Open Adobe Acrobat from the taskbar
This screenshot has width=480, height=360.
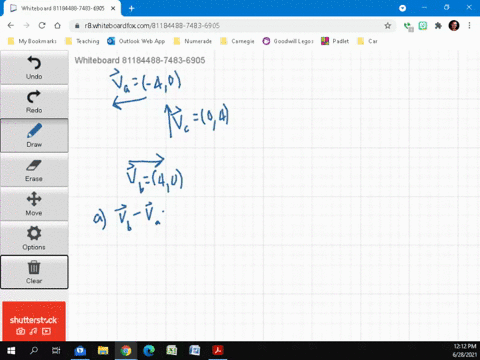point(217,351)
